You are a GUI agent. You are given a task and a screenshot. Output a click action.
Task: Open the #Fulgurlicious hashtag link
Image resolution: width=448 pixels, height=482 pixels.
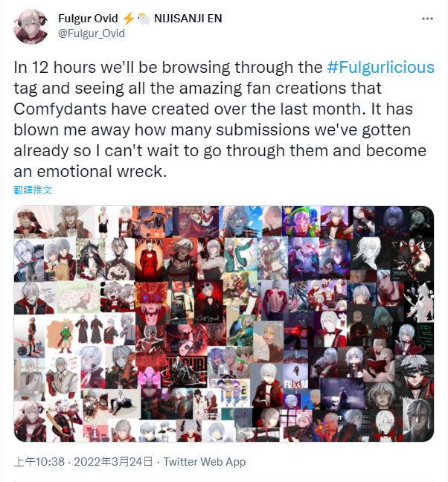pyautogui.click(x=381, y=68)
